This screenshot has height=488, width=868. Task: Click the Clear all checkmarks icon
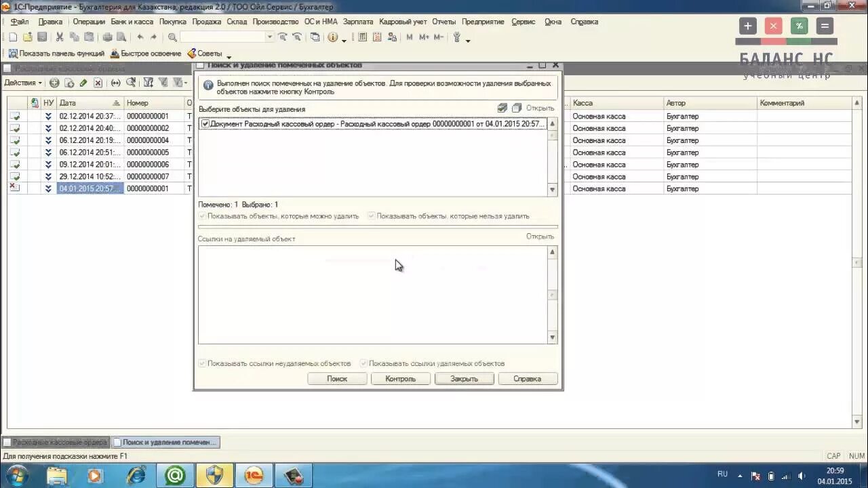tap(517, 108)
